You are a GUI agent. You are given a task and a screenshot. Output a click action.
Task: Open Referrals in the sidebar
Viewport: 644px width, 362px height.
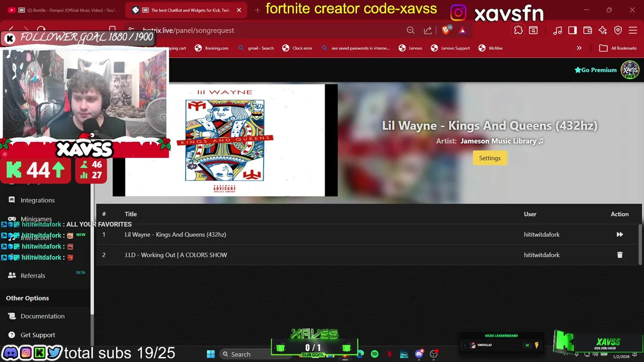click(33, 276)
